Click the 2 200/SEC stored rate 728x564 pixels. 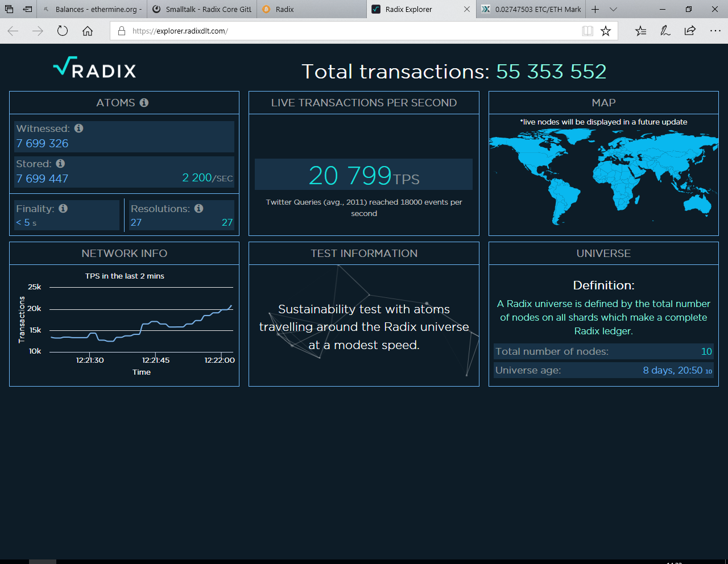click(208, 178)
